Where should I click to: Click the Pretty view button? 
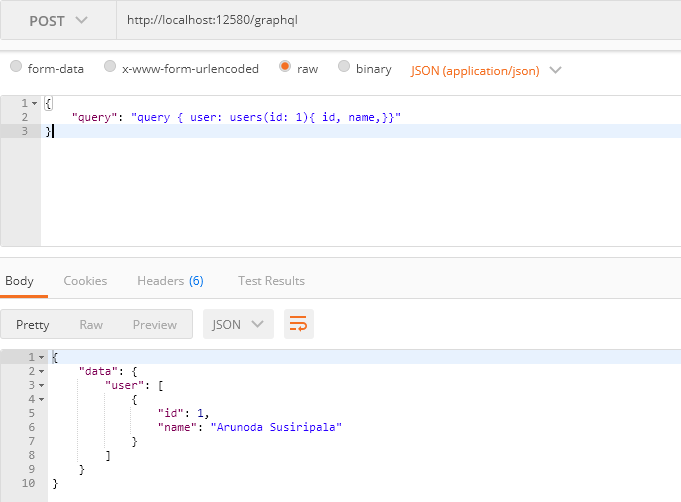(33, 324)
